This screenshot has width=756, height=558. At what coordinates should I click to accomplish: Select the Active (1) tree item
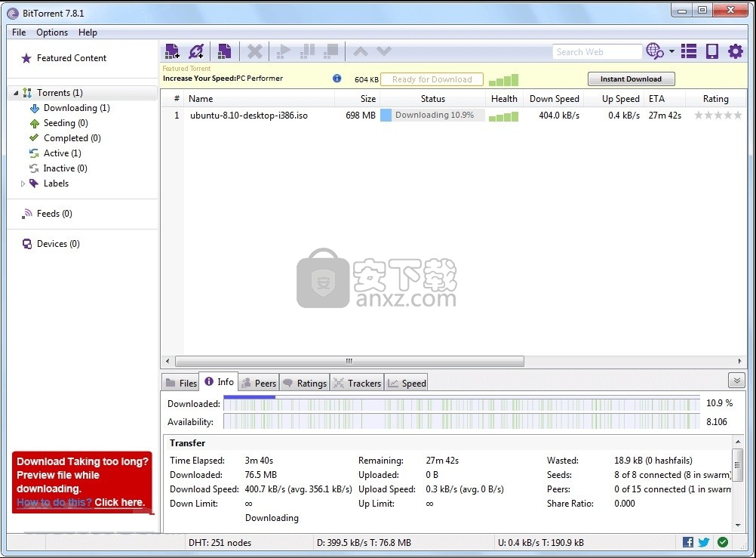click(62, 153)
